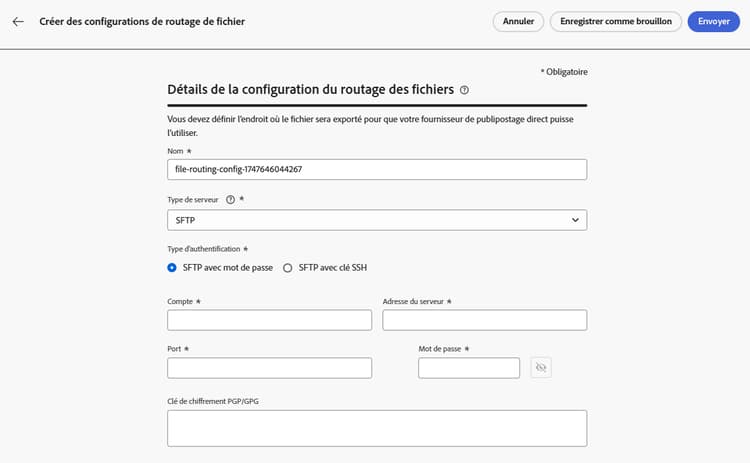
Task: Focus the Mot de passe field
Action: [468, 368]
